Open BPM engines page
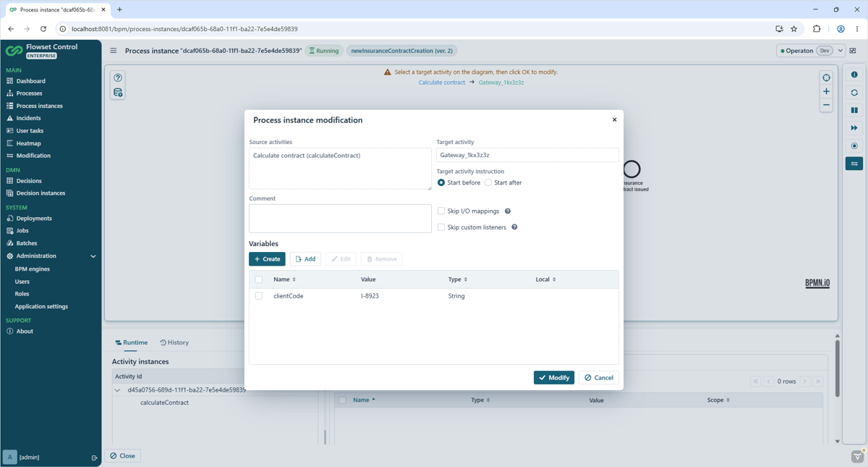The width and height of the screenshot is (868, 467). (32, 269)
